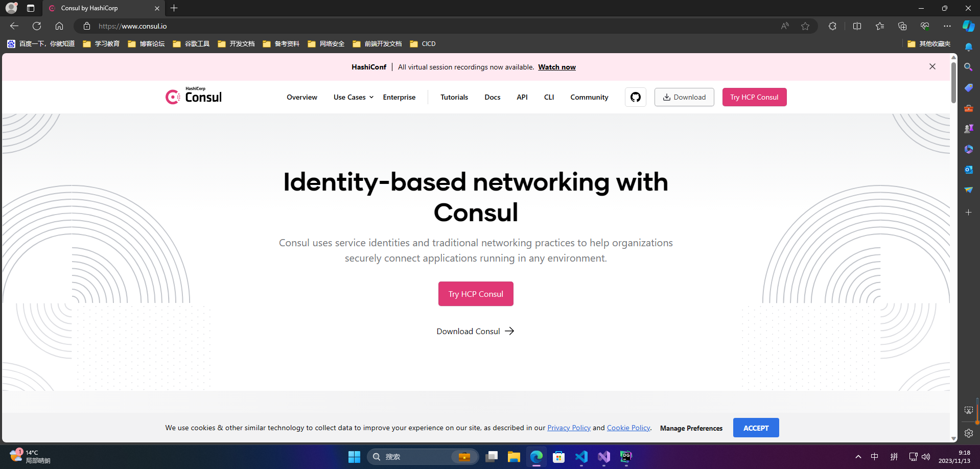This screenshot has width=980, height=469.
Task: Open the API nav item
Action: 522,97
